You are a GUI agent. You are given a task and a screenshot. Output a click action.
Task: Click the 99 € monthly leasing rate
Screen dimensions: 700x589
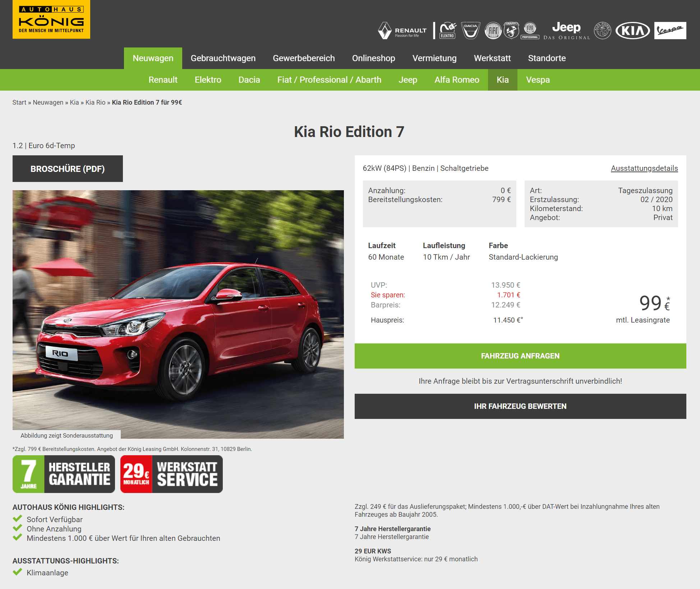click(655, 303)
